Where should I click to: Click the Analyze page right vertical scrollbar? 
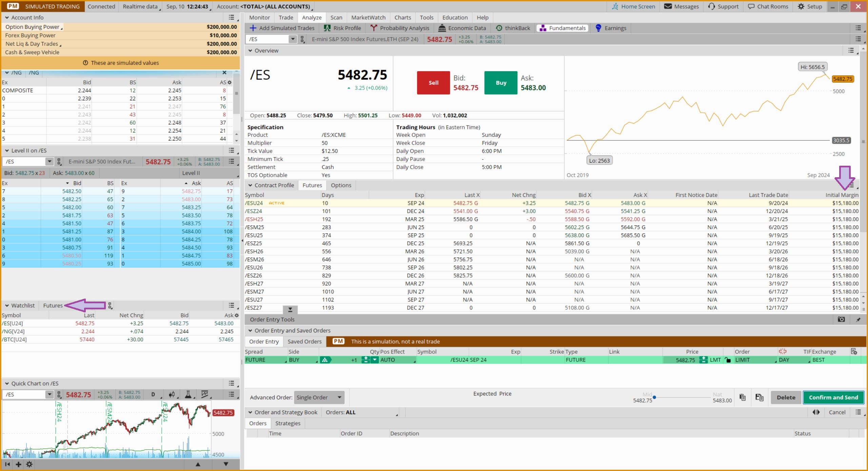point(863,142)
